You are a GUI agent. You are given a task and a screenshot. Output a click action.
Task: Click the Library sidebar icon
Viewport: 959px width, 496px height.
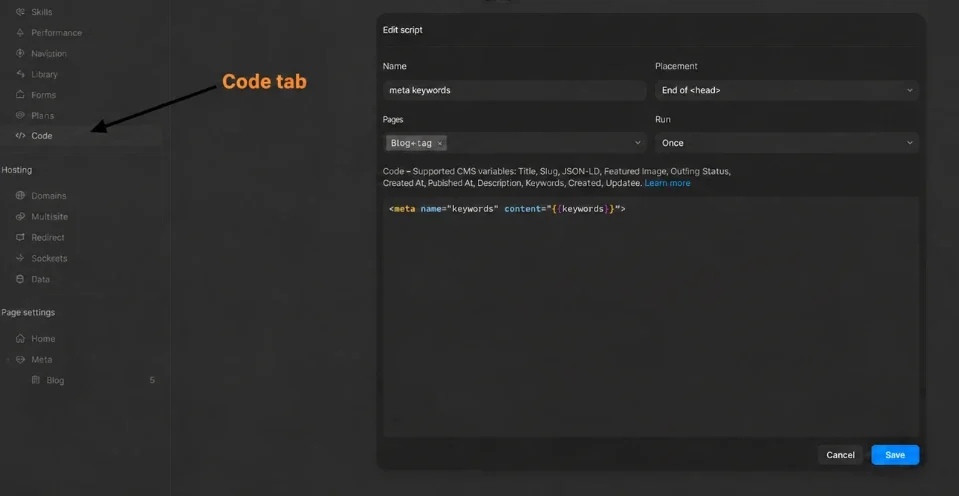[20, 74]
